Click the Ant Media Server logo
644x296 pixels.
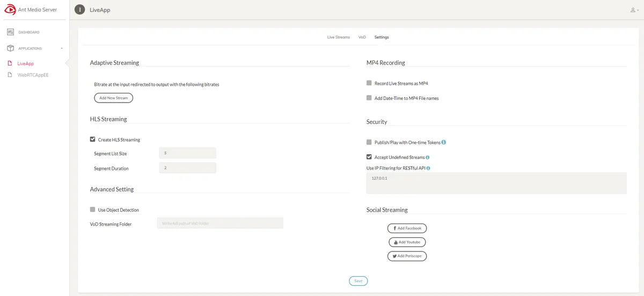[10, 10]
